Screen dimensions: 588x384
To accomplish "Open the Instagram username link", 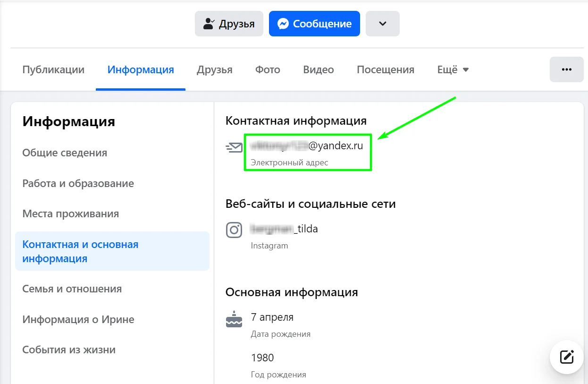I will (x=284, y=229).
